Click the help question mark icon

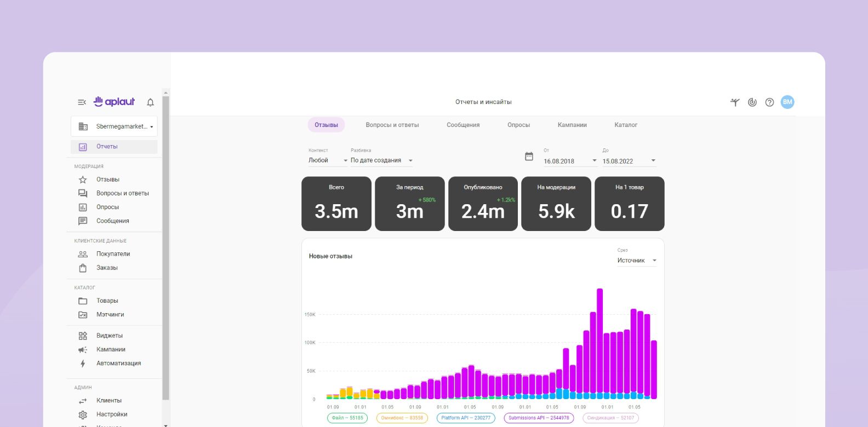[x=769, y=102]
